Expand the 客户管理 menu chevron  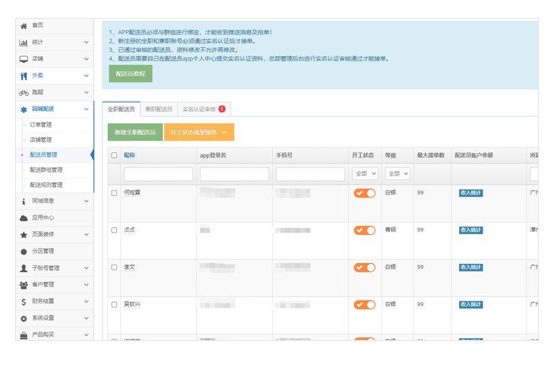click(87, 285)
